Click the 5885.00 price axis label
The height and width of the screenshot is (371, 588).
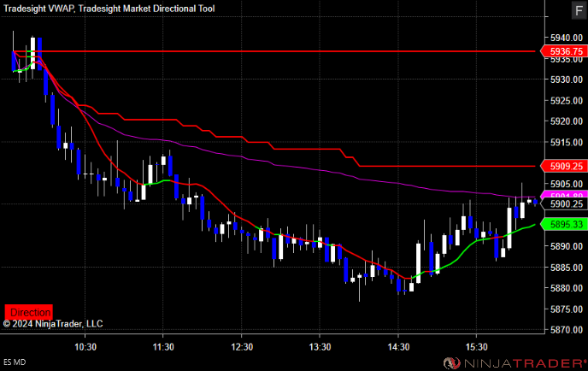point(567,268)
